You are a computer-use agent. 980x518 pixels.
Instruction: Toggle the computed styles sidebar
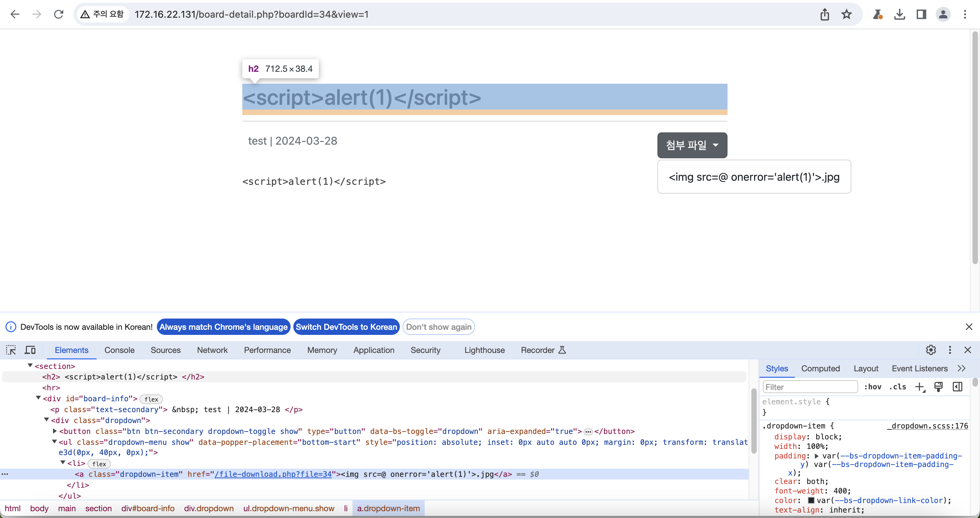coord(957,387)
